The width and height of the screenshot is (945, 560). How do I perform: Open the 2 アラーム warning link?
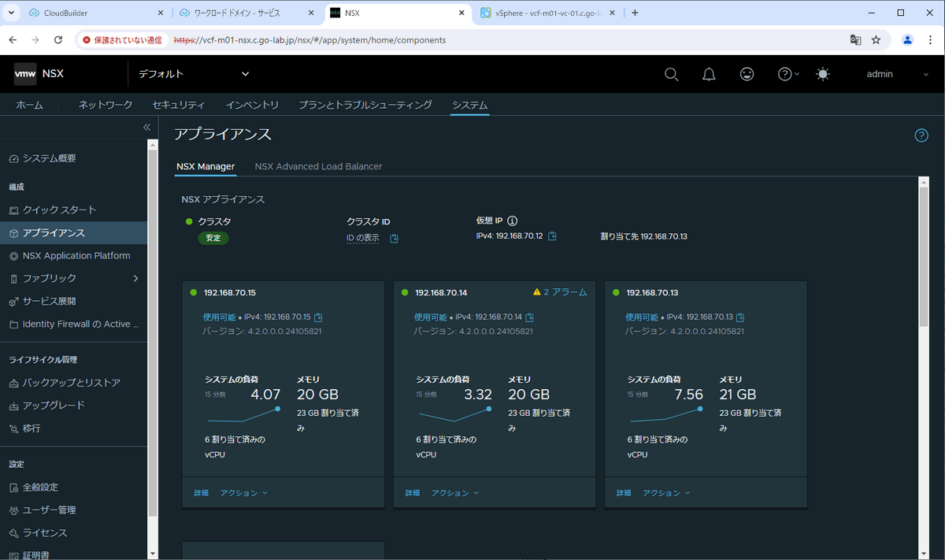(x=560, y=292)
